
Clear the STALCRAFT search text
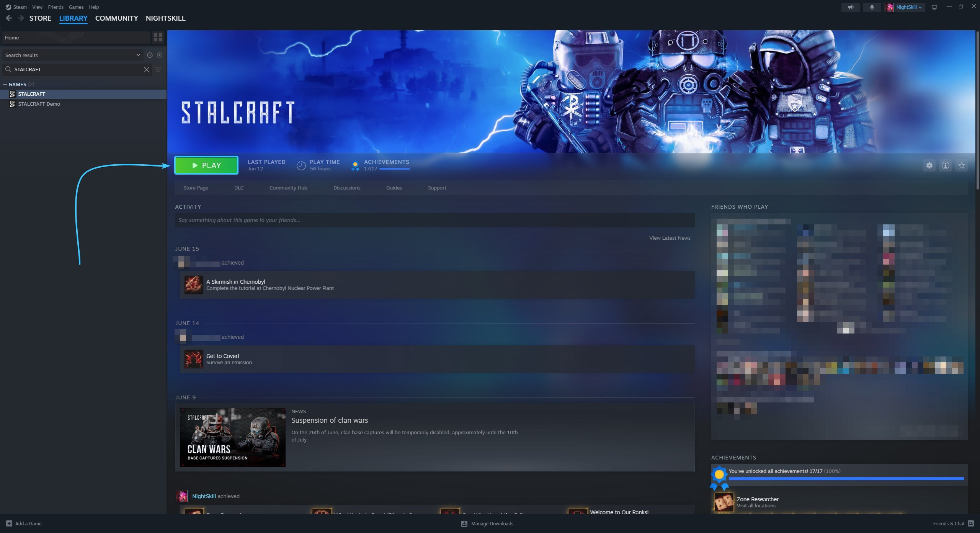click(x=146, y=69)
